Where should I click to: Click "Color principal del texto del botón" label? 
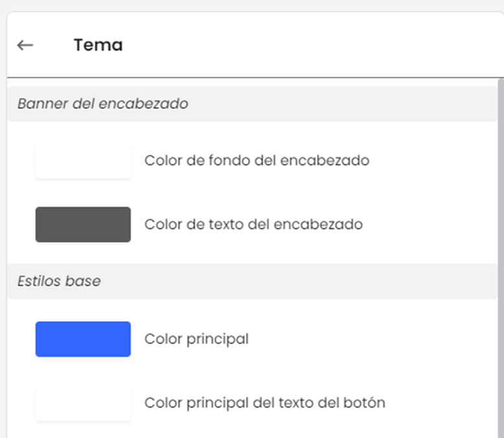tap(265, 403)
